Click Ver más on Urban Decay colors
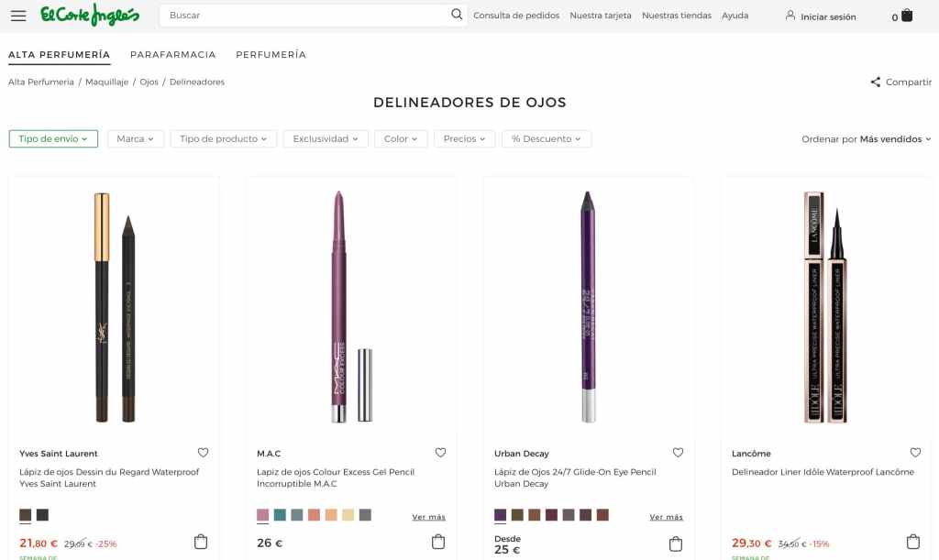 point(667,517)
